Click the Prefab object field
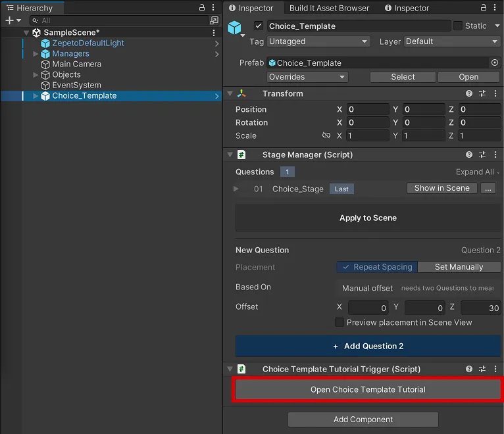Screen dimensions: 504x434 (378, 63)
